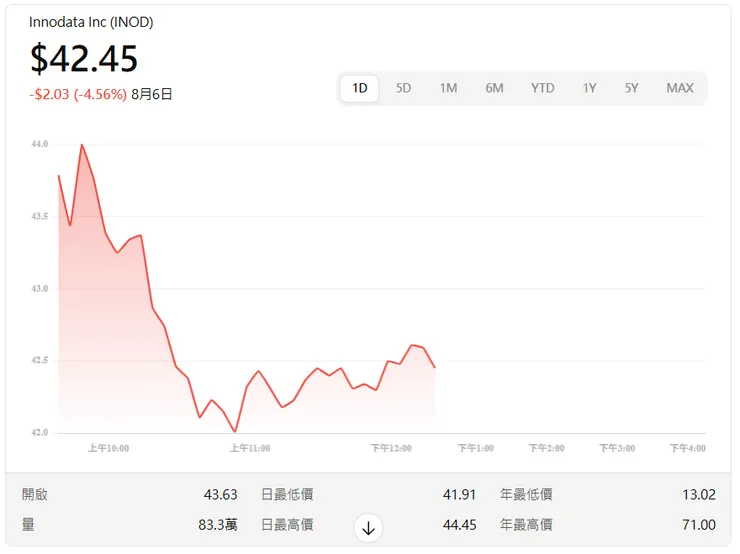Image resolution: width=740 pixels, height=554 pixels.
Task: Open the 6M chart range
Action: tap(495, 88)
